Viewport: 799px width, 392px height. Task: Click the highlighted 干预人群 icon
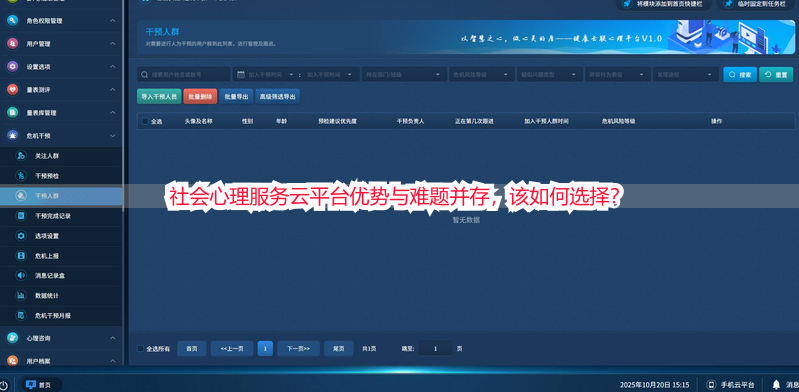21,196
